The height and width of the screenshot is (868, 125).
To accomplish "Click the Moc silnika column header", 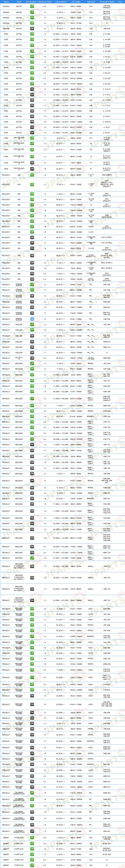I will 75,2.
